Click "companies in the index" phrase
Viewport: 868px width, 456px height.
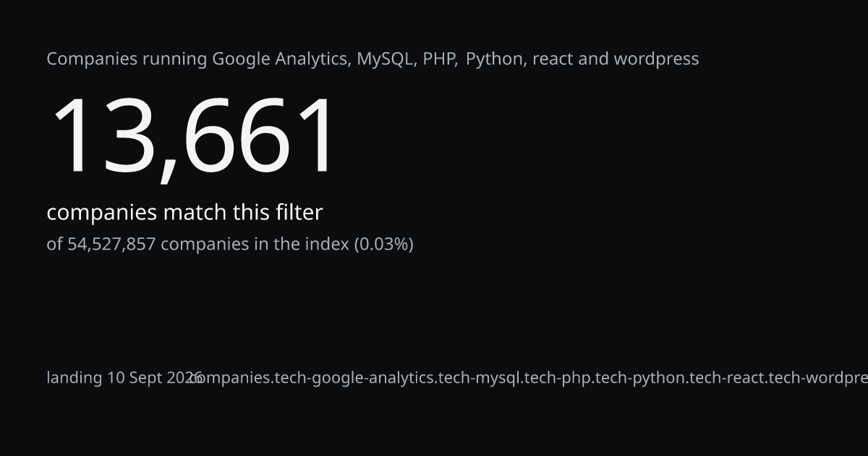tap(255, 245)
